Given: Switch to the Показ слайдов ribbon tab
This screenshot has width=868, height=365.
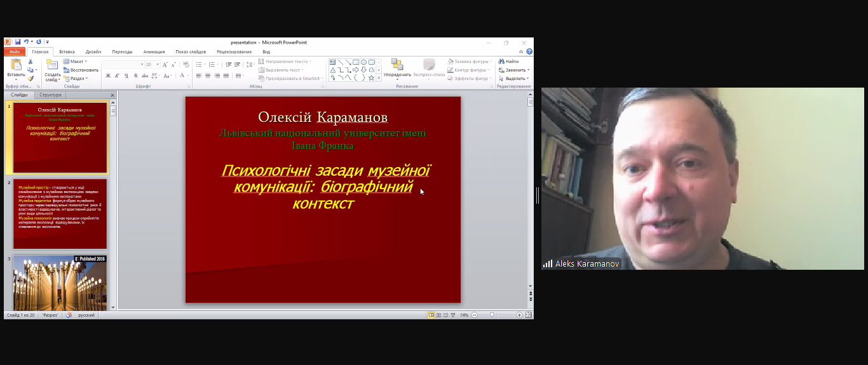Looking at the screenshot, I should click(x=191, y=52).
